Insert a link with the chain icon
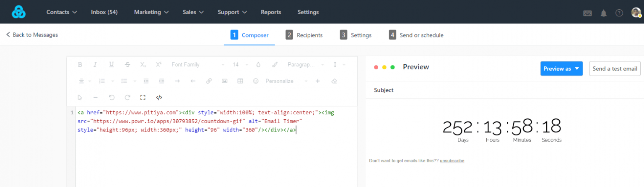Image resolution: width=644 pixels, height=187 pixels. pyautogui.click(x=209, y=81)
